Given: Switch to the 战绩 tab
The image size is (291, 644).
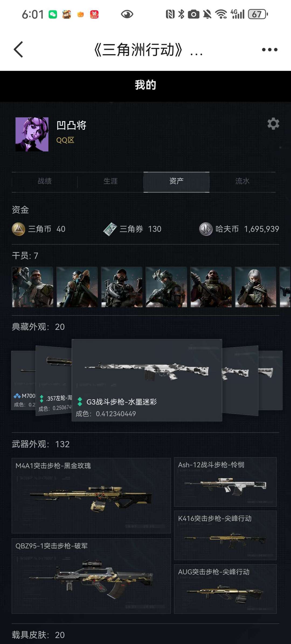Looking at the screenshot, I should [x=45, y=181].
